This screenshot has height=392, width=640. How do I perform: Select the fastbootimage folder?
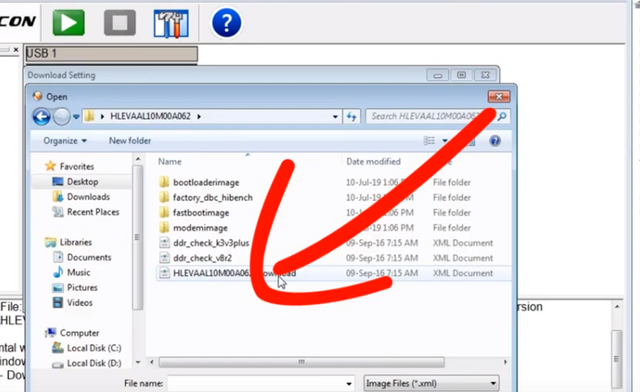(201, 213)
